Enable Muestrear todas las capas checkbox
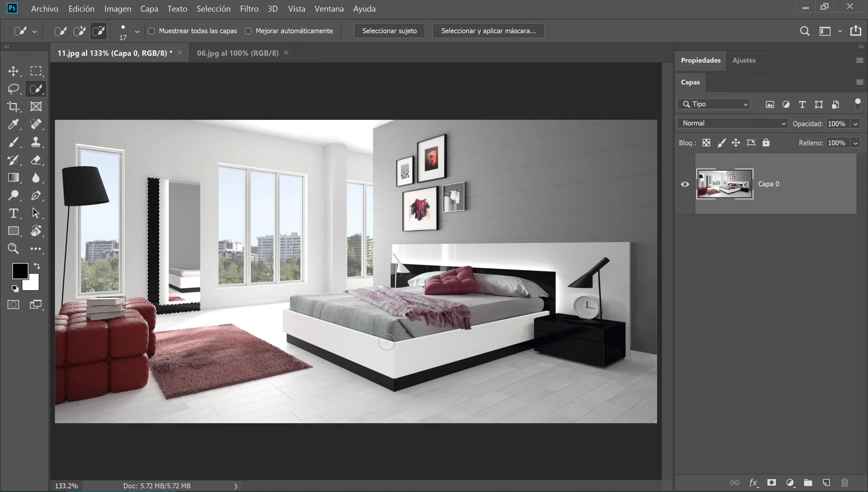The height and width of the screenshot is (492, 868). pos(152,31)
